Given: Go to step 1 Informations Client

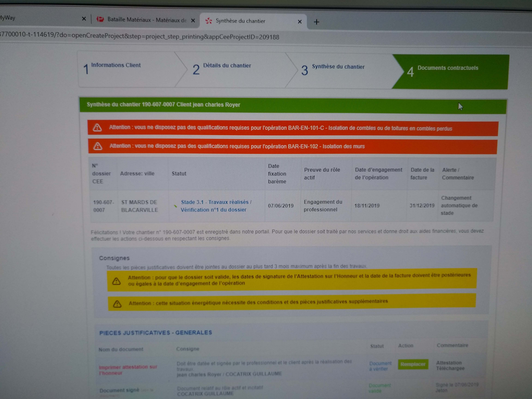Looking at the screenshot, I should (116, 65).
